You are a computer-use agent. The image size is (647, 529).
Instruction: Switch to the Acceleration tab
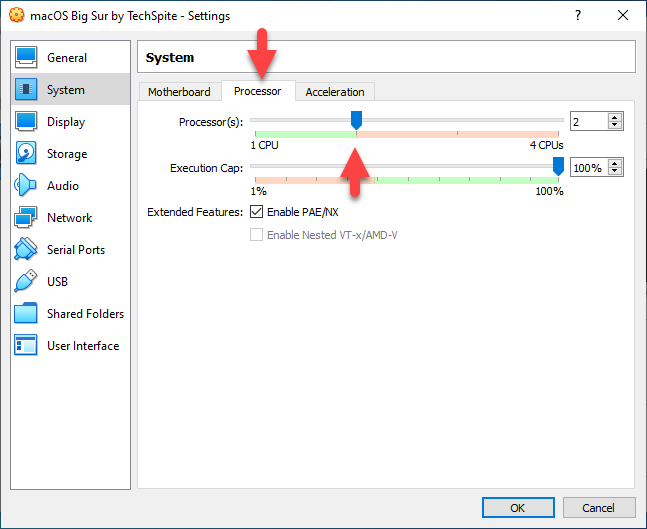click(x=335, y=92)
